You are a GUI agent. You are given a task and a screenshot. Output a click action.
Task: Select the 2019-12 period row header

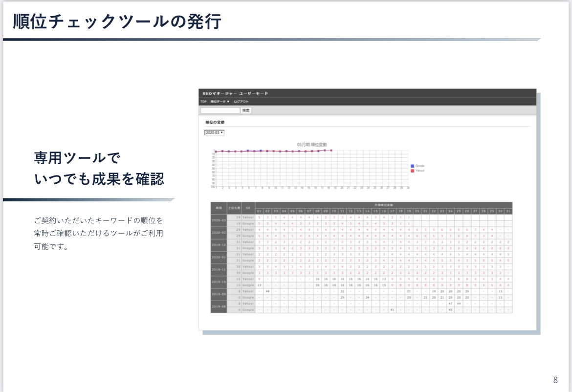[219, 245]
